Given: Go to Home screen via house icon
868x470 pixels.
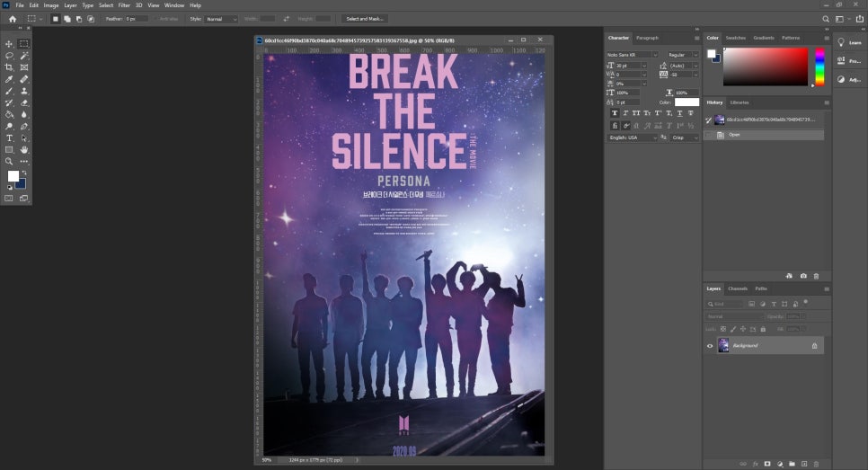Looking at the screenshot, I should coord(13,19).
